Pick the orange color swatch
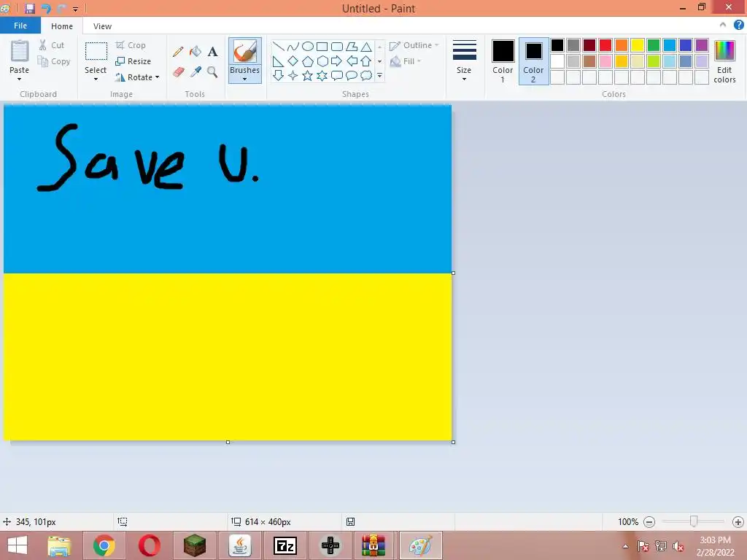Screen dimensions: 747x560 622,45
